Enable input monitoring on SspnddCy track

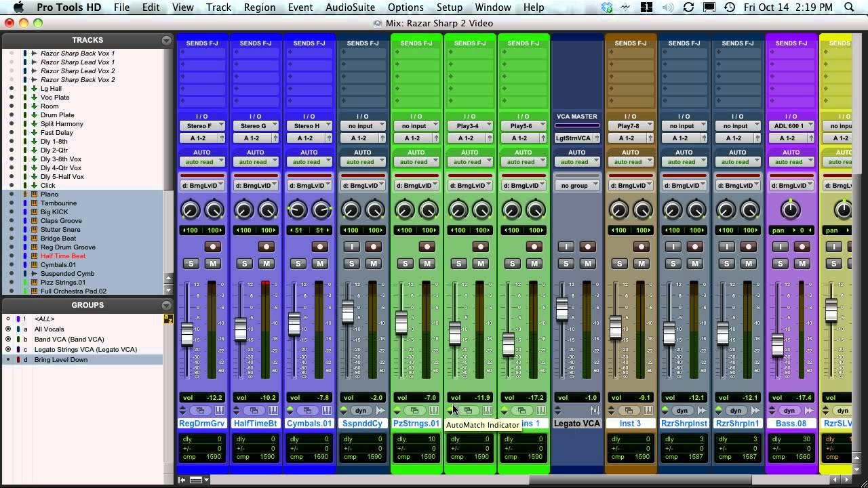pos(351,247)
